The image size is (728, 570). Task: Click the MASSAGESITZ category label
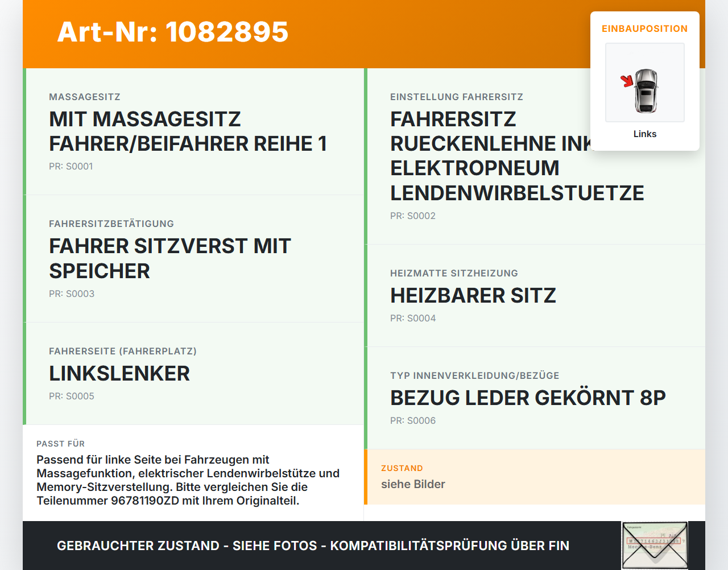point(85,97)
